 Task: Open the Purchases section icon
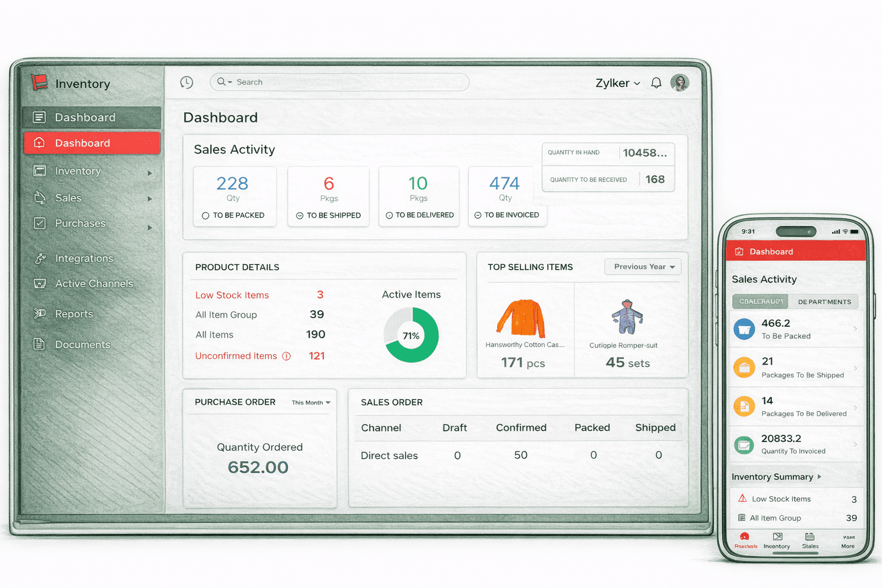(x=40, y=223)
